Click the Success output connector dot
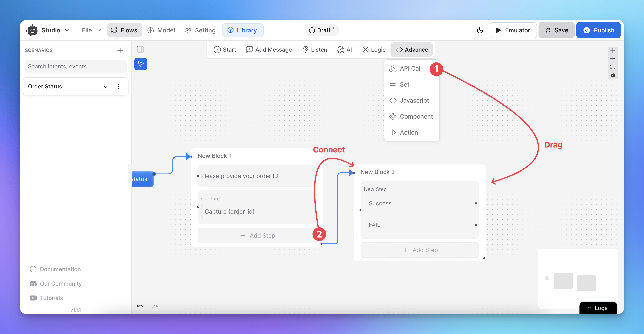This screenshot has height=334, width=644. [x=476, y=203]
